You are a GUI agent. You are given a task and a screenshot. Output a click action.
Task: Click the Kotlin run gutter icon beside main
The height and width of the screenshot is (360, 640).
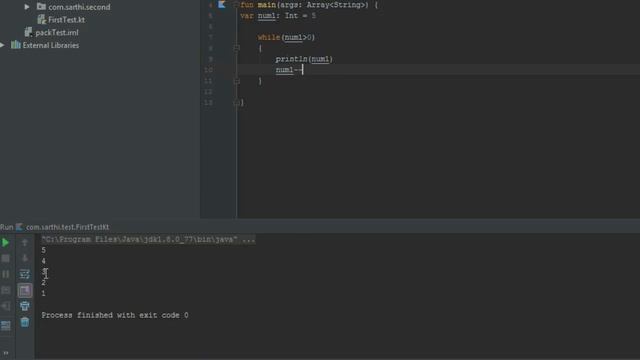coord(222,4)
